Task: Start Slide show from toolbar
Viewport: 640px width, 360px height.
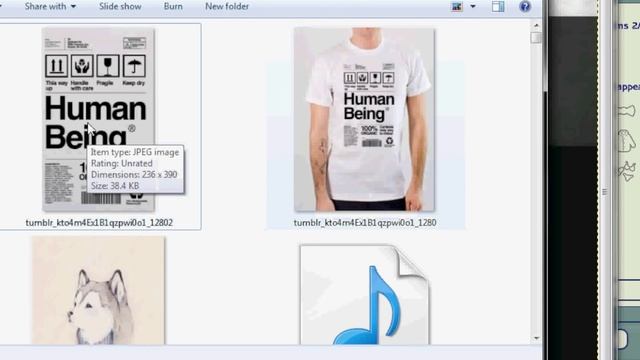Action: 120,7
